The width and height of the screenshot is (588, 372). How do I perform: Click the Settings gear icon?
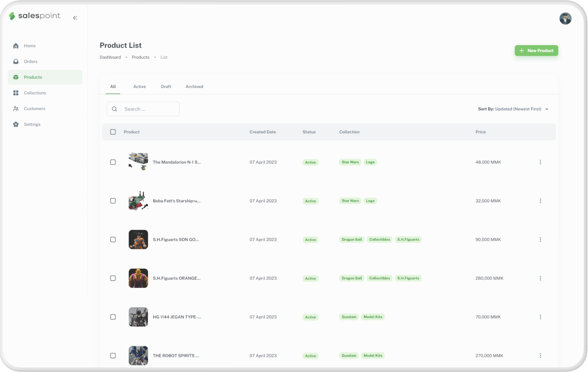click(x=16, y=124)
